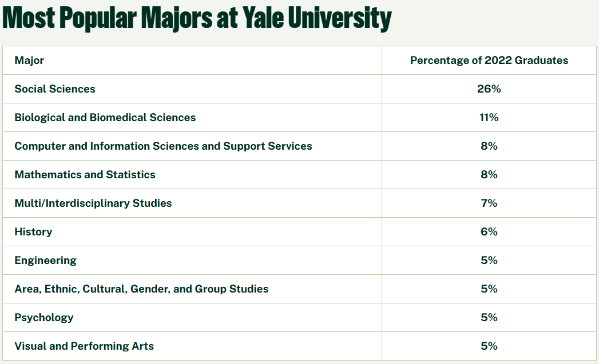599x364 pixels.
Task: Click the 6% value for History
Action: (489, 232)
